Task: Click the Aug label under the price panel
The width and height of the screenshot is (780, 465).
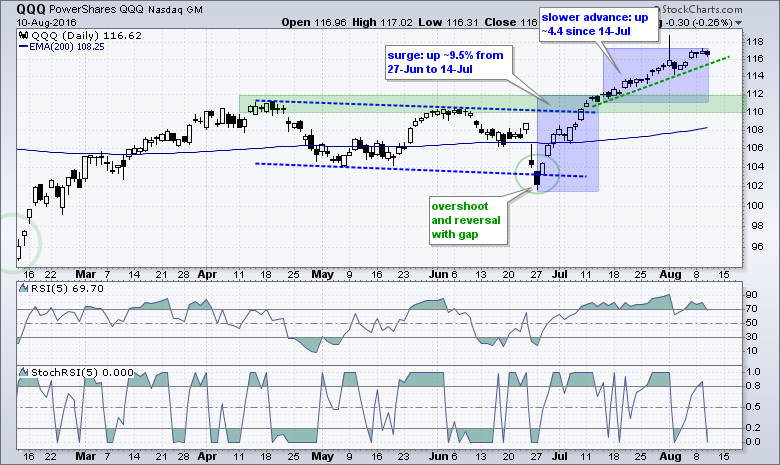Action: 670,274
